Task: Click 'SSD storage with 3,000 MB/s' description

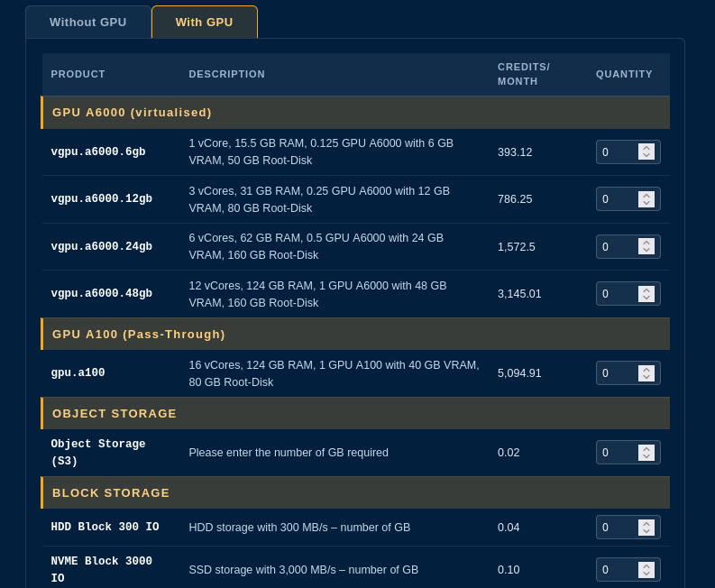Action: (x=304, y=570)
